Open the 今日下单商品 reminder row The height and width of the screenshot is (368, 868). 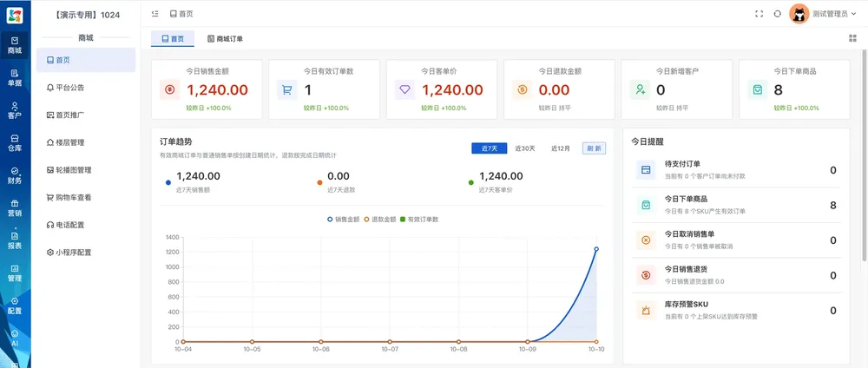click(x=736, y=206)
